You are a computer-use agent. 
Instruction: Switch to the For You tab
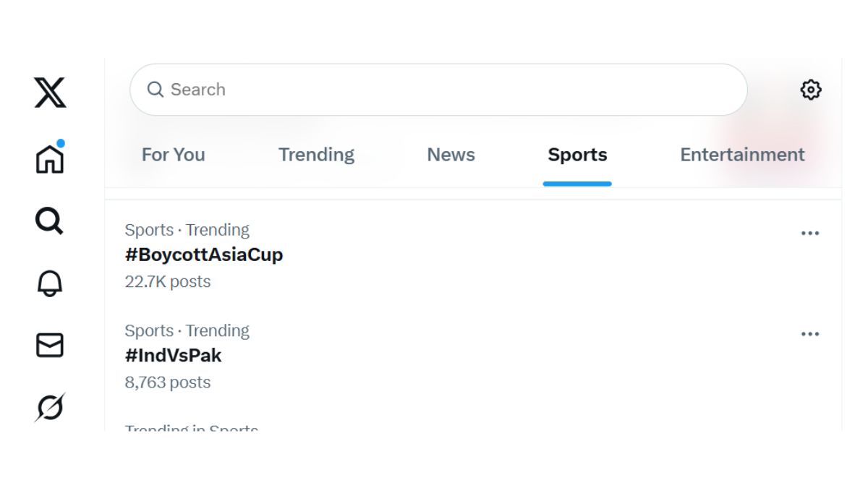pos(173,155)
